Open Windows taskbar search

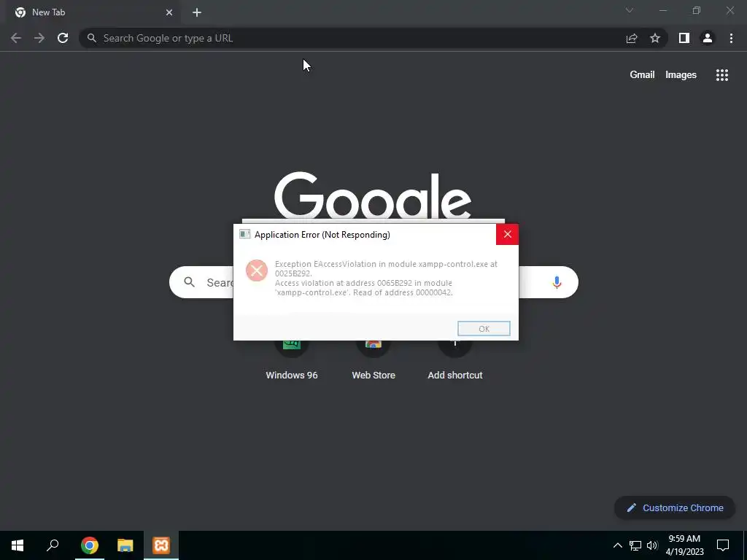tap(53, 545)
